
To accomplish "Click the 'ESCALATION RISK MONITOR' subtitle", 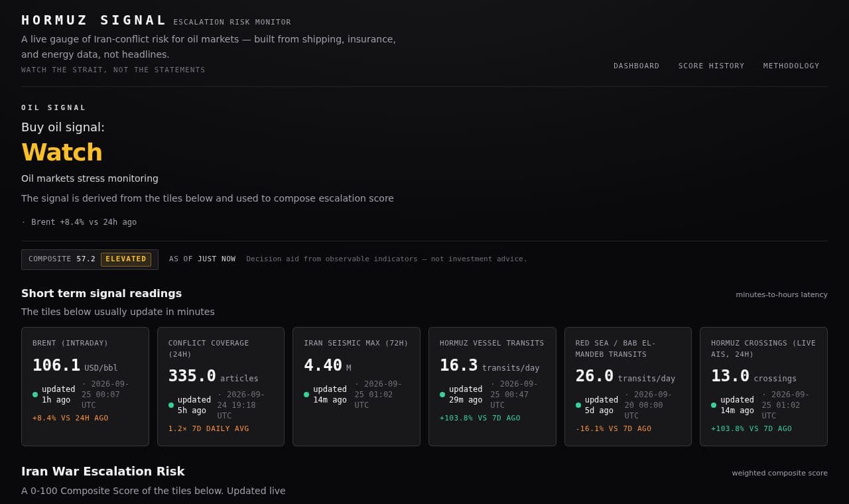I will click(232, 23).
